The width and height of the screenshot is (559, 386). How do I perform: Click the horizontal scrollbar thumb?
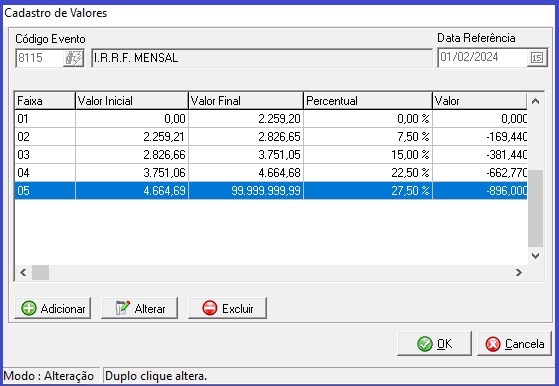(40, 273)
